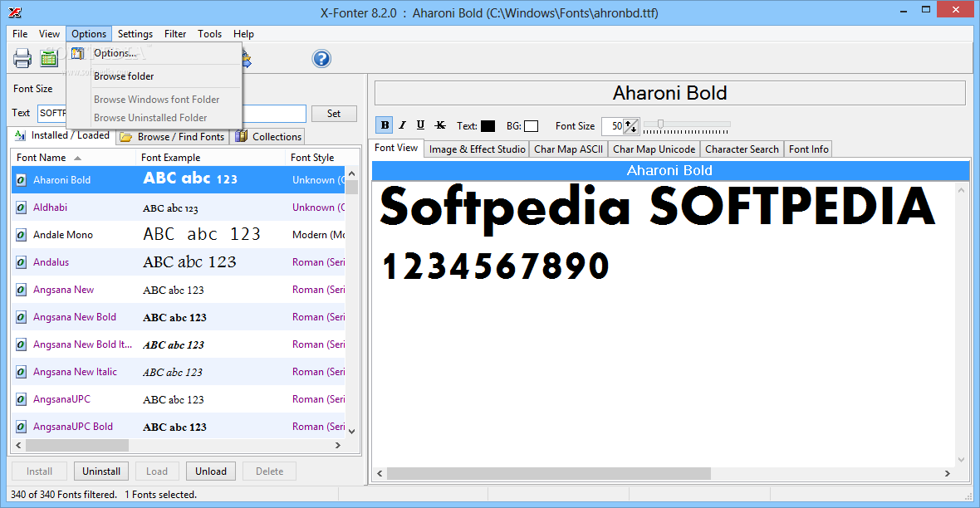Switch to Browse / Find Fonts tab
980x508 pixels.
click(x=173, y=137)
